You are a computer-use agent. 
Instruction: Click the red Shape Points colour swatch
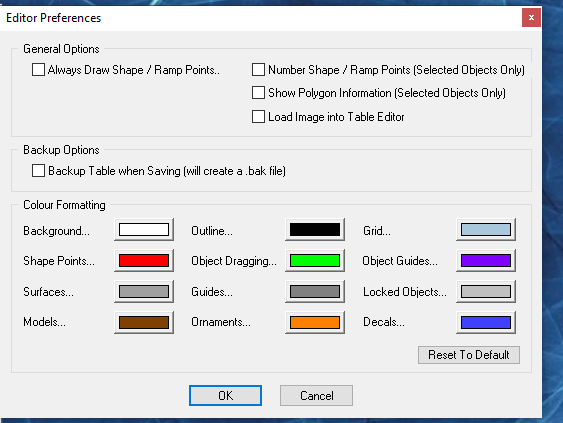144,260
